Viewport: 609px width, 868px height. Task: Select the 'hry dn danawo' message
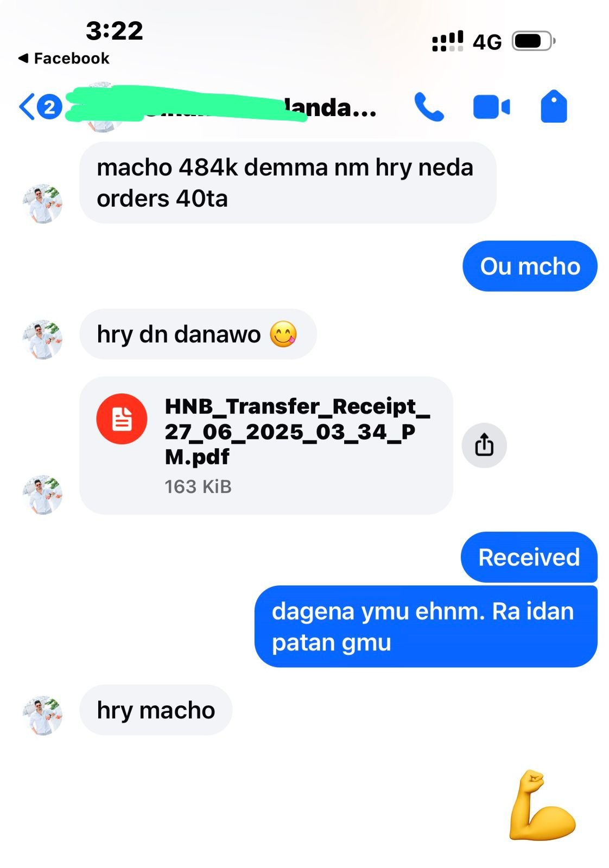point(198,334)
